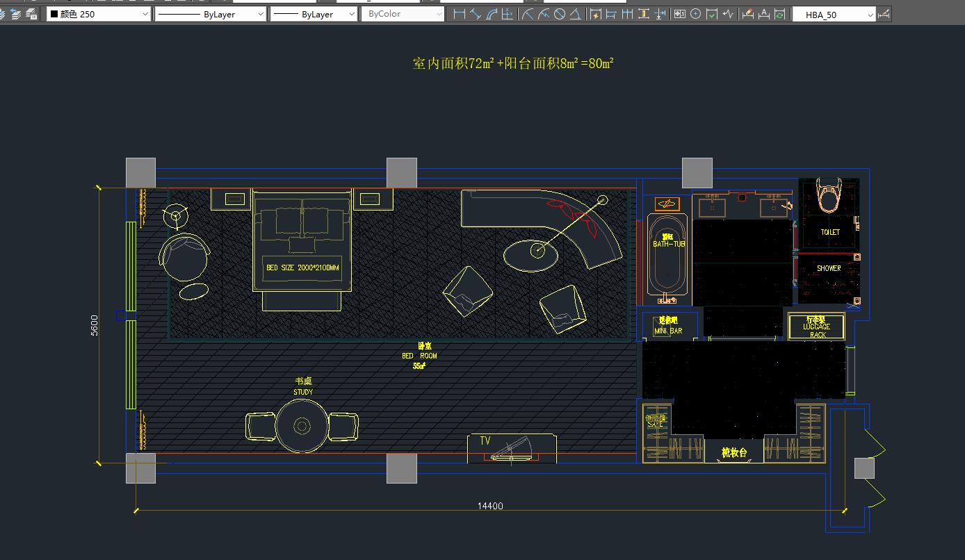Select the Baseline dimension tool

pyautogui.click(x=611, y=14)
